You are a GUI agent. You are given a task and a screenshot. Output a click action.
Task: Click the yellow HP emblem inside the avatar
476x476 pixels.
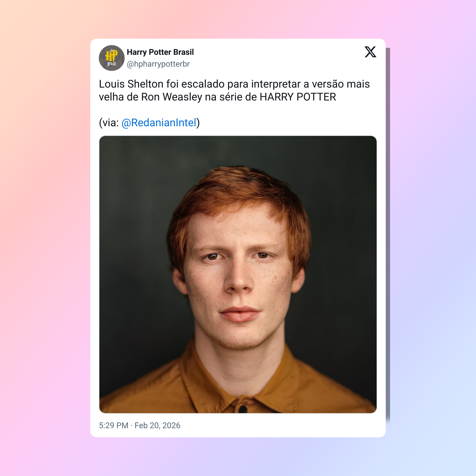coord(111,55)
